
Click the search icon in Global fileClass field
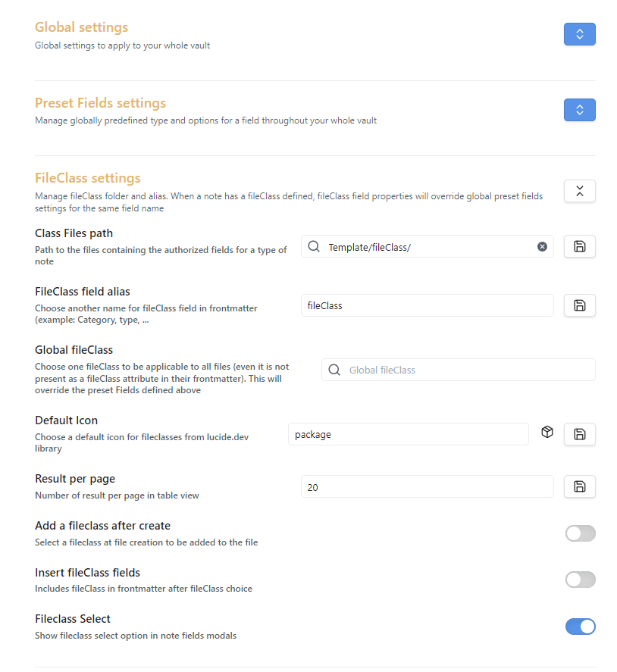point(334,370)
